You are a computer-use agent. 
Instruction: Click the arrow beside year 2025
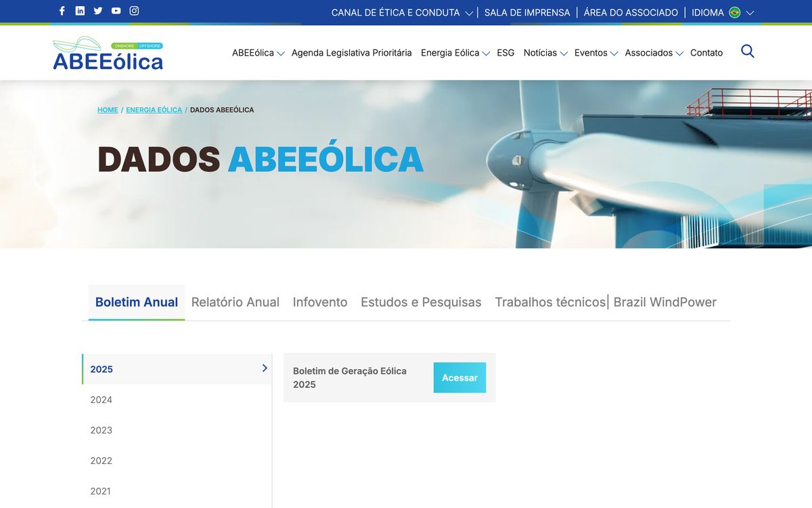[x=265, y=368]
